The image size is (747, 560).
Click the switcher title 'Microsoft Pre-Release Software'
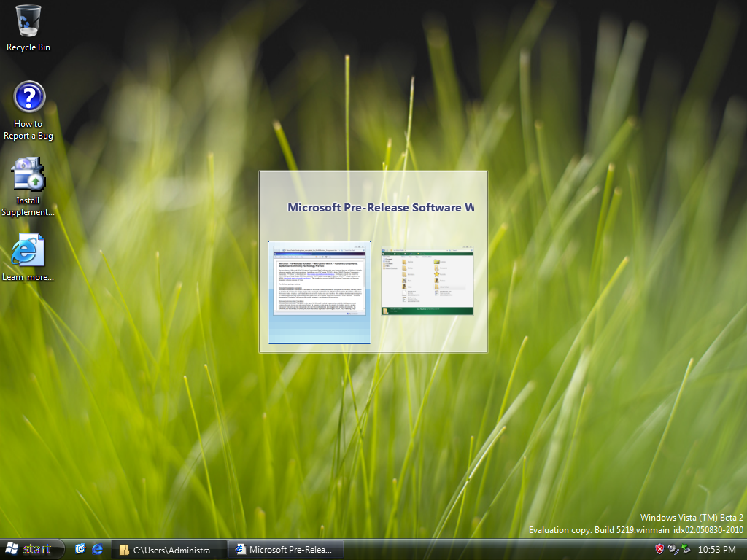[x=380, y=207]
